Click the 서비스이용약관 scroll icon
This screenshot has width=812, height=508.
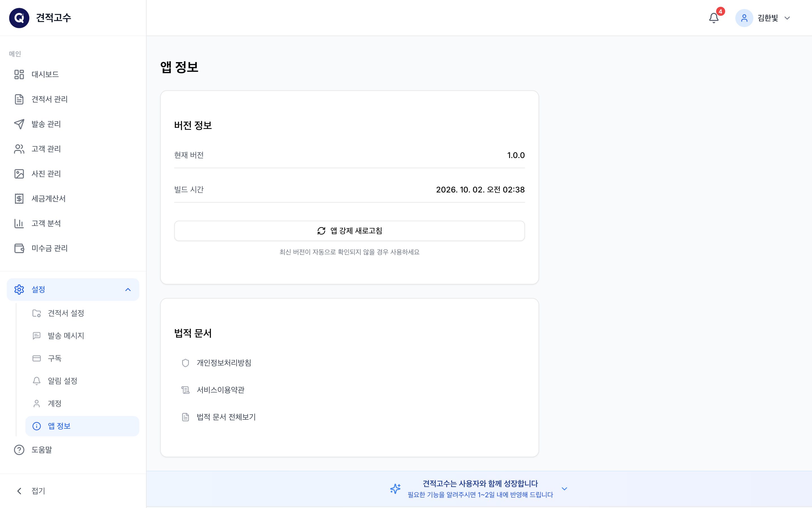click(185, 390)
